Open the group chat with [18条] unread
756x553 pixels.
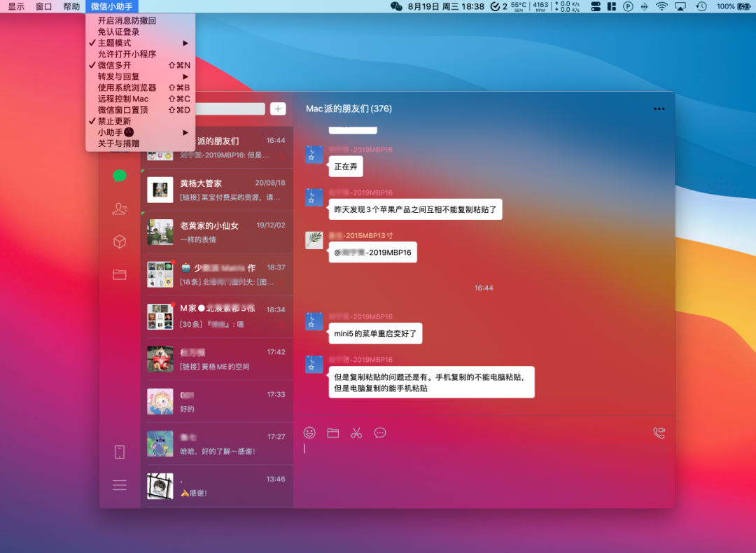coord(217,274)
